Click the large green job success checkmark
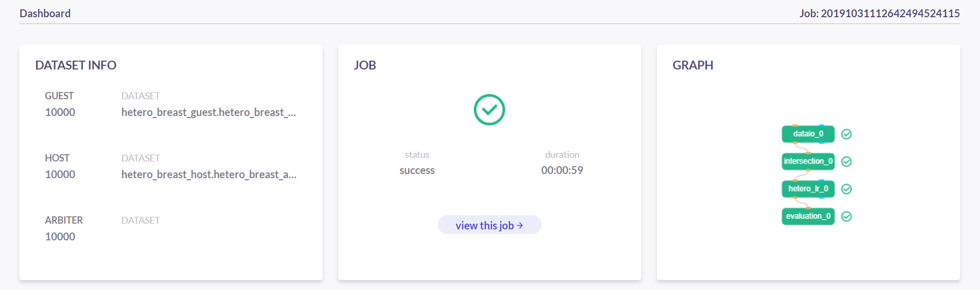This screenshot has height=290, width=980. click(489, 110)
